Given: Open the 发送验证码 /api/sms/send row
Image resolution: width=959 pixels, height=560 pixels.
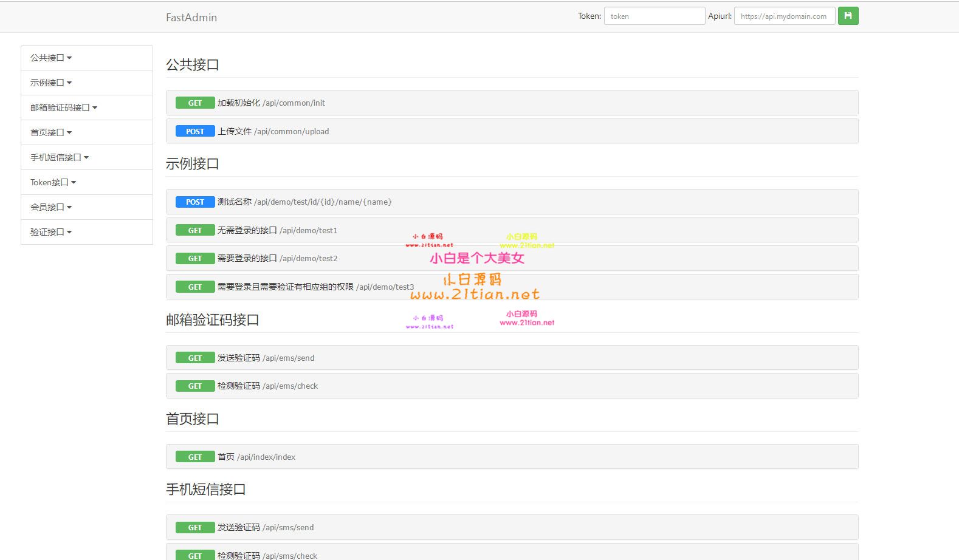Looking at the screenshot, I should 512,527.
